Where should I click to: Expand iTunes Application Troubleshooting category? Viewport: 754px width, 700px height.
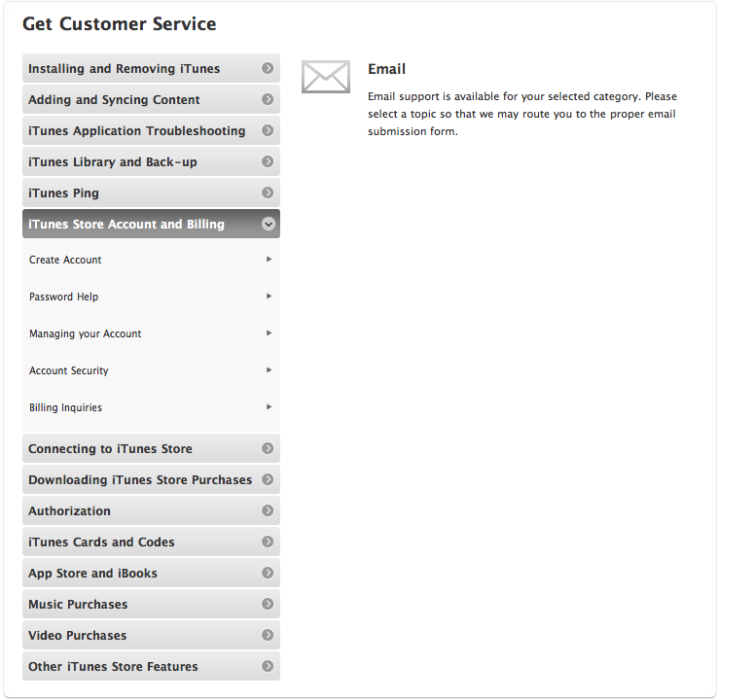(137, 131)
